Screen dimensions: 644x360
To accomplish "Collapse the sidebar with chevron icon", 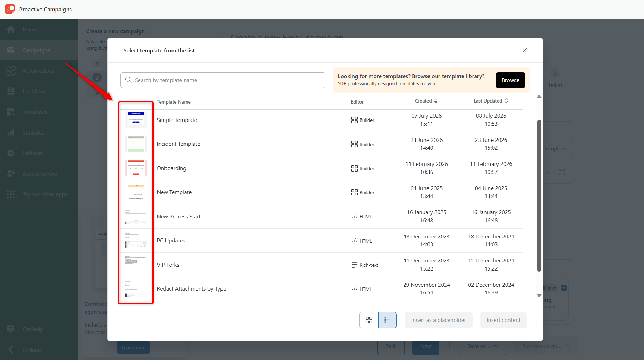I will 11,350.
